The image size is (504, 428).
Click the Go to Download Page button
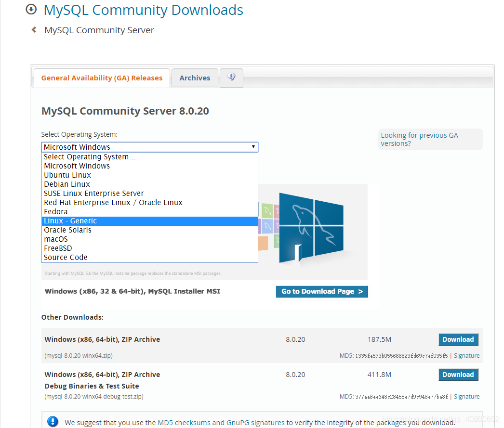[322, 292]
